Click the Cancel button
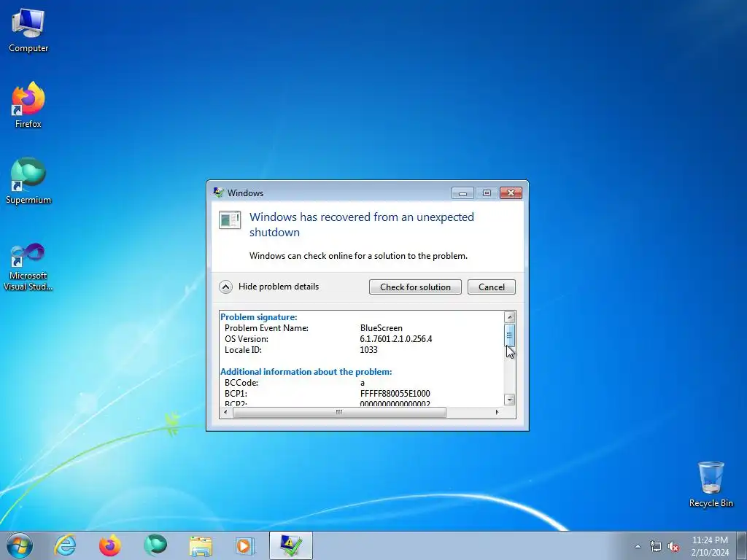The height and width of the screenshot is (560, 747). 491,287
